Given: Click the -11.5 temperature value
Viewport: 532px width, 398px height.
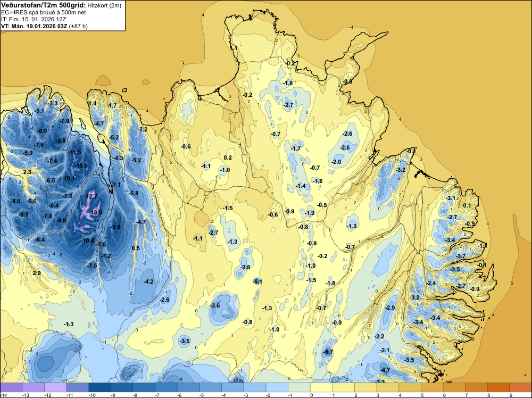Looking at the screenshot, I should [x=74, y=152].
